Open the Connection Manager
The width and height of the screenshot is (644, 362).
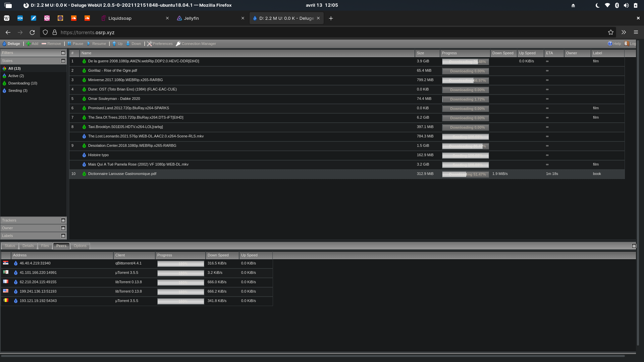point(196,44)
